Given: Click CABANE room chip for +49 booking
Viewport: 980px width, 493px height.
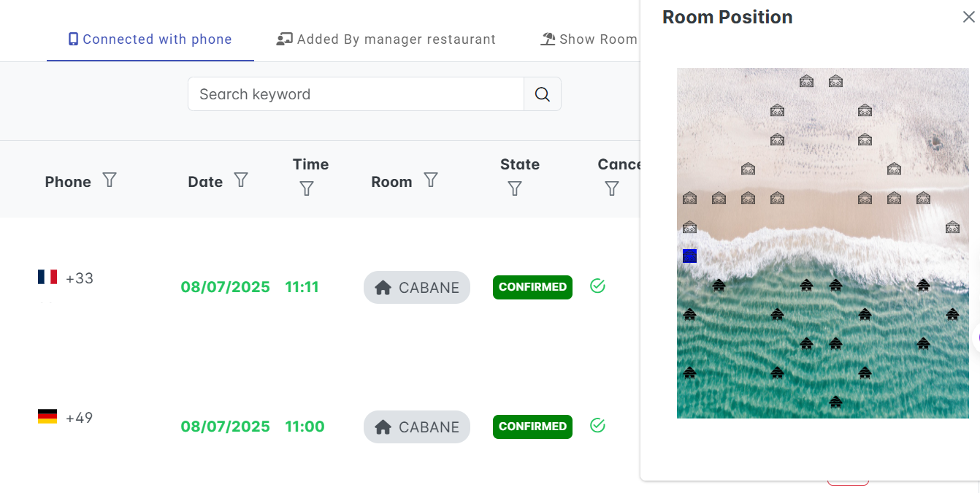Looking at the screenshot, I should coord(417,427).
